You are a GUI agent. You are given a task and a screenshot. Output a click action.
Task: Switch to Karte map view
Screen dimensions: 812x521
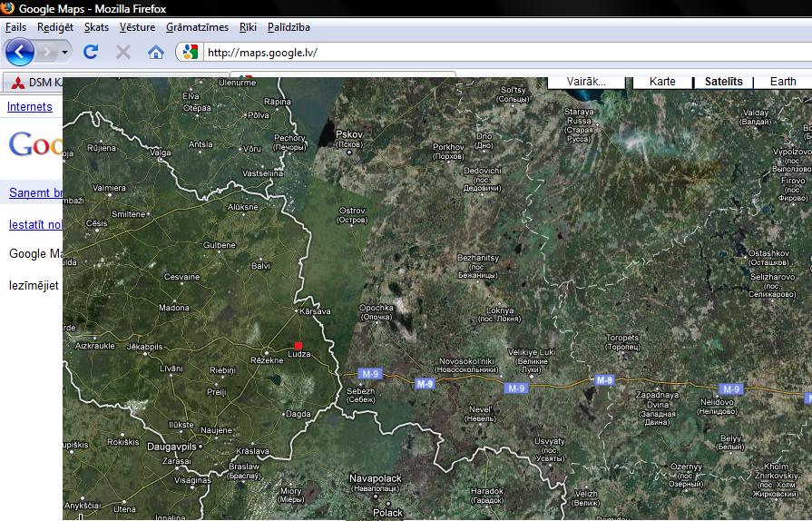662,82
